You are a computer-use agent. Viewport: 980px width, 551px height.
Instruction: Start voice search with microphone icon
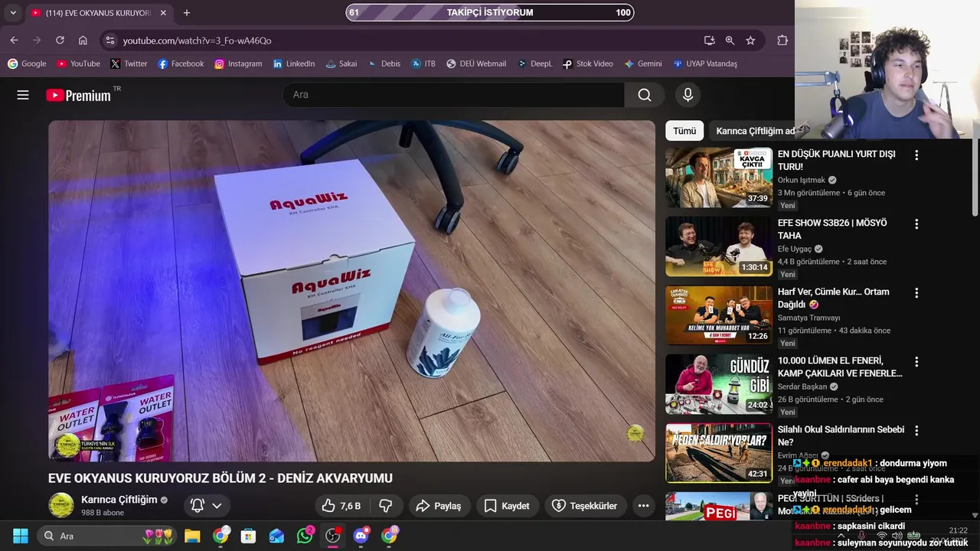688,95
